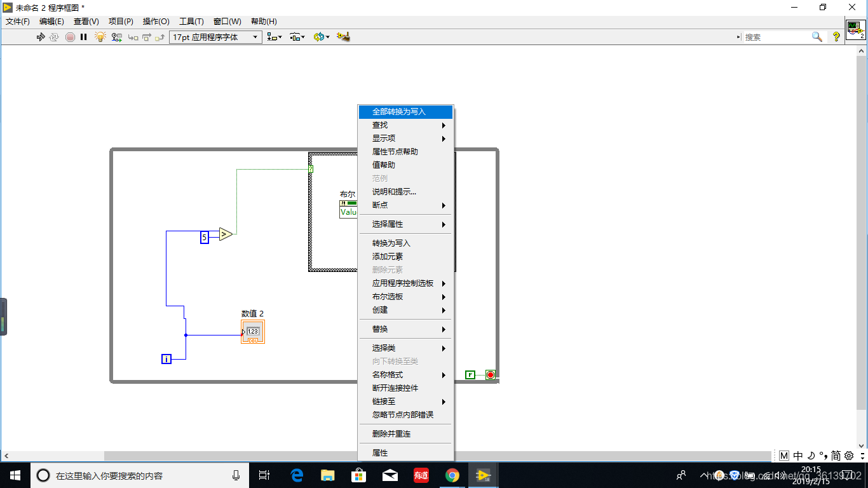Click the 数值 2 indicator terminal
Viewport: 868px width, 488px height.
pos(253,332)
